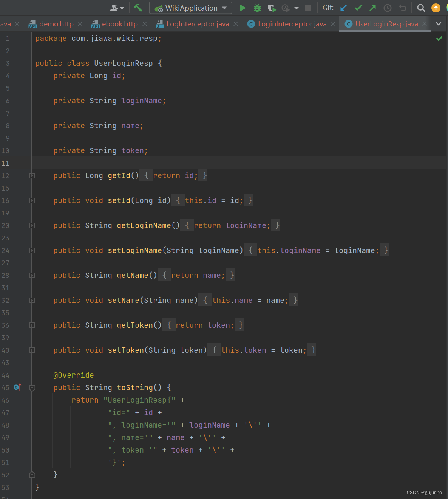Click the Stop square icon
The height and width of the screenshot is (499, 448).
point(308,8)
